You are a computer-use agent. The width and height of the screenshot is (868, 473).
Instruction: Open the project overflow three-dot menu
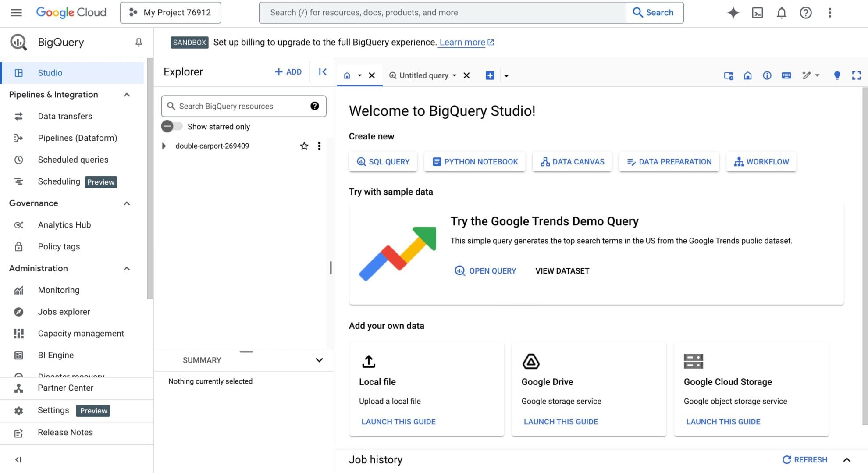(x=319, y=146)
